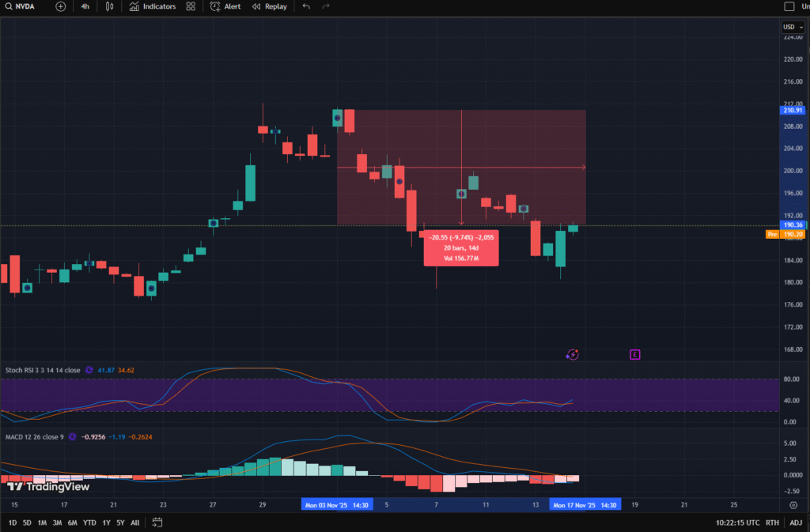Toggle the grid layout selector
810x532 pixels.
[190, 6]
